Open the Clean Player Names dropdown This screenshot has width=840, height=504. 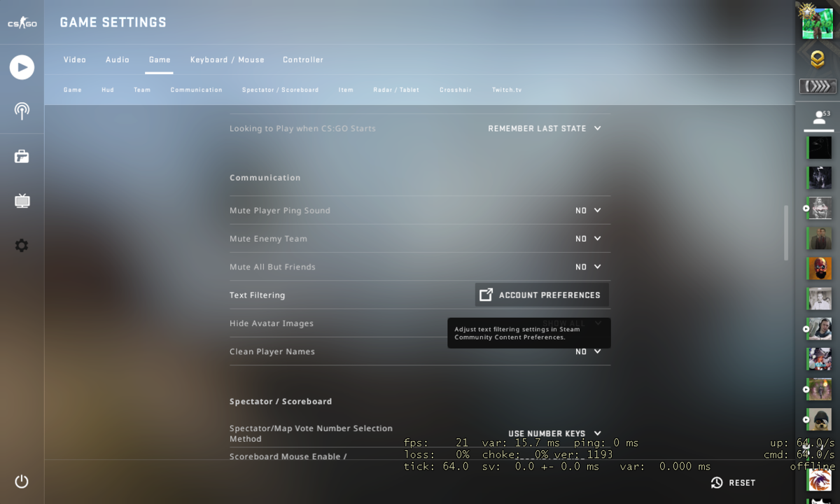tap(588, 351)
